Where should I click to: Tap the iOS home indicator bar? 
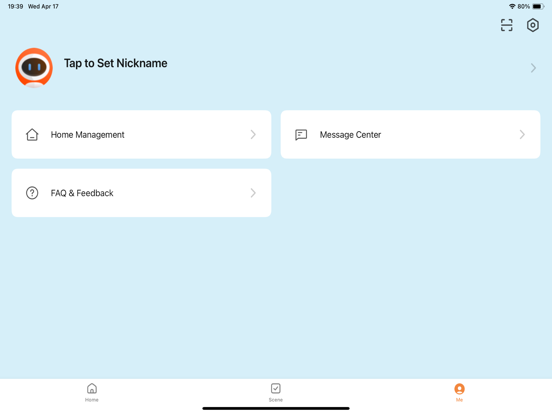click(276, 408)
